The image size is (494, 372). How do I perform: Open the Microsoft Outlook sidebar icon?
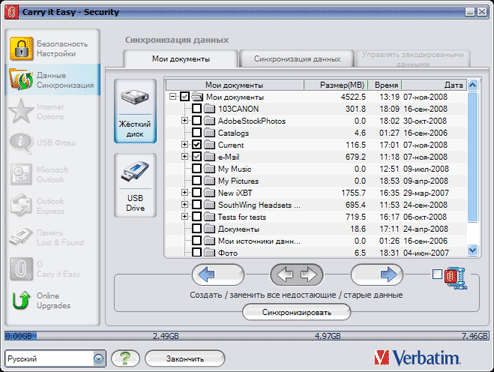[21, 174]
